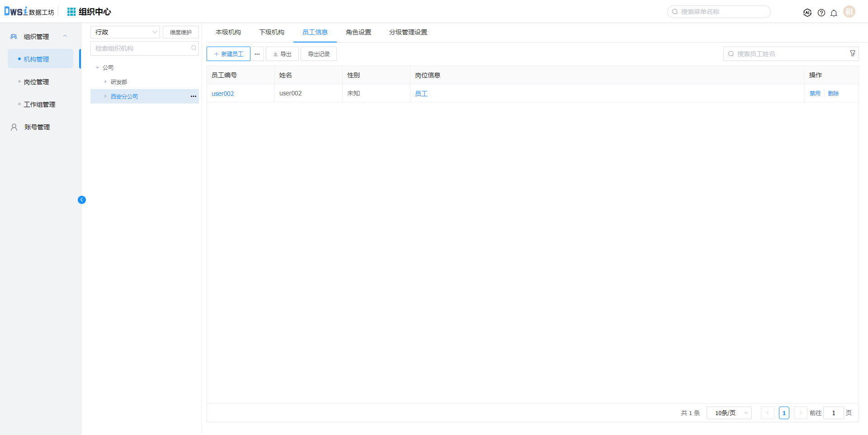Click the more actions ellipsis beside 新建员工

pyautogui.click(x=257, y=54)
